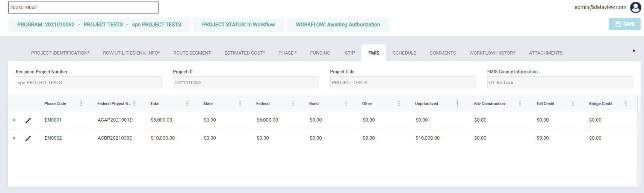Open Unprioritized column options menu
644x193 pixels.
point(458,103)
